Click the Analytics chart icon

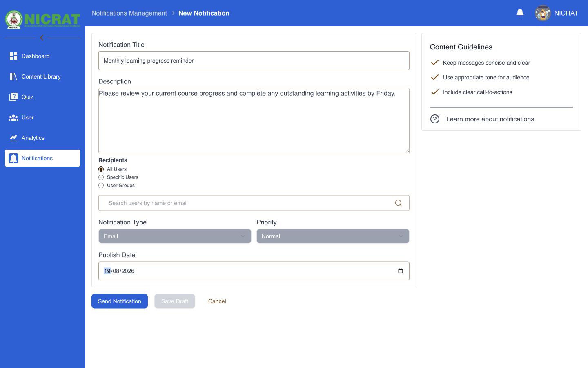pyautogui.click(x=13, y=138)
